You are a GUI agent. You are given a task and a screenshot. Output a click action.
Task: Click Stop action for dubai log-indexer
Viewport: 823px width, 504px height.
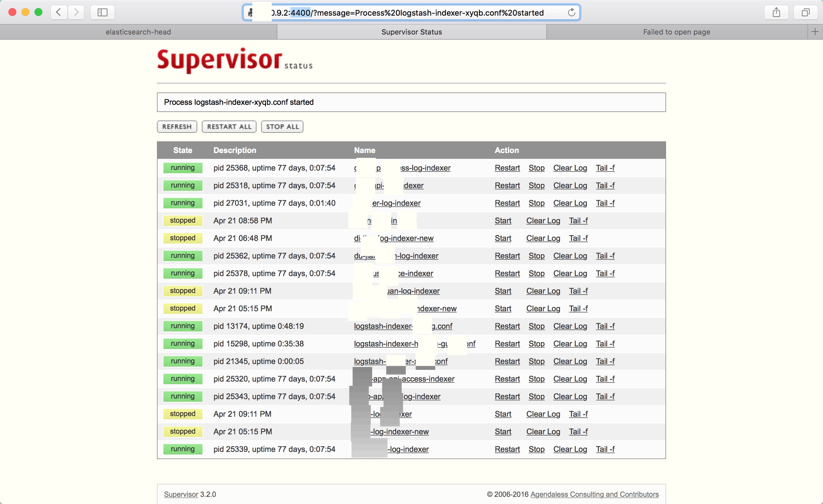click(536, 255)
